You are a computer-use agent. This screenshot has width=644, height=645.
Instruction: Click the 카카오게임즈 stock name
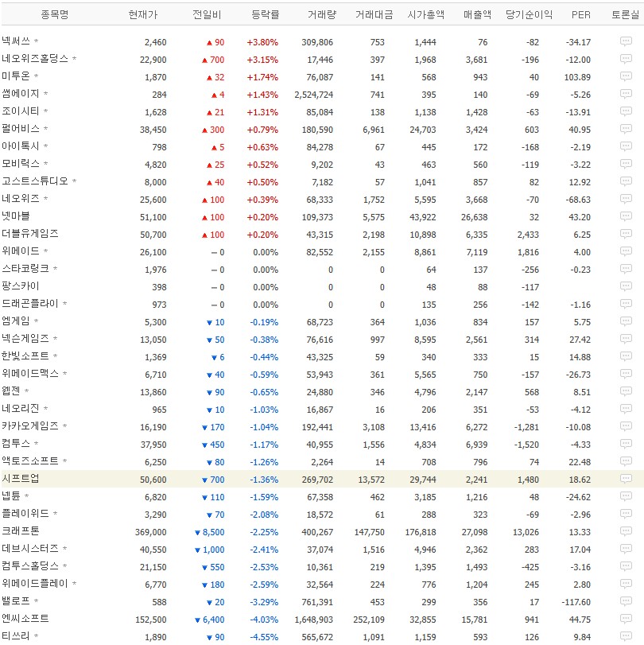30,425
